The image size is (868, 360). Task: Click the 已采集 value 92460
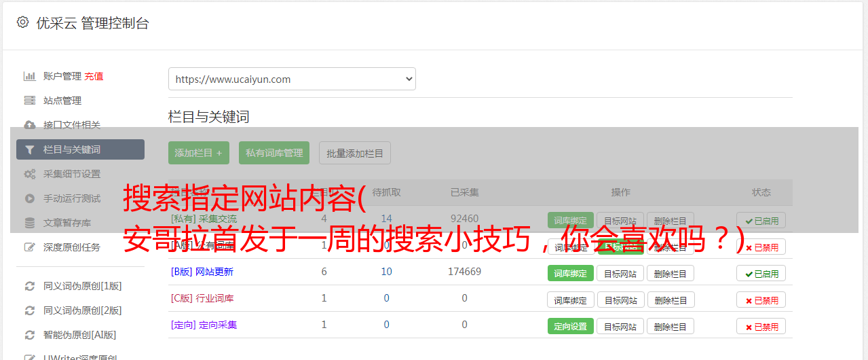coord(464,219)
